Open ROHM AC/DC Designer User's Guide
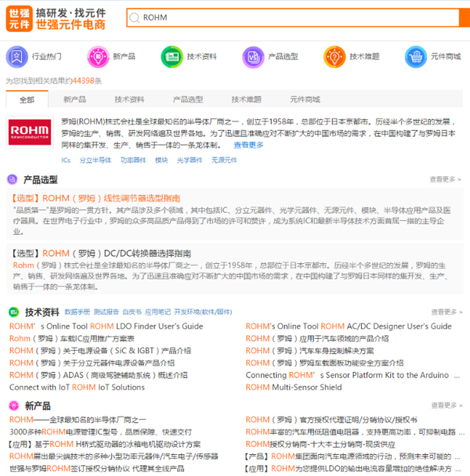The height and width of the screenshot is (476, 470). tap(349, 326)
